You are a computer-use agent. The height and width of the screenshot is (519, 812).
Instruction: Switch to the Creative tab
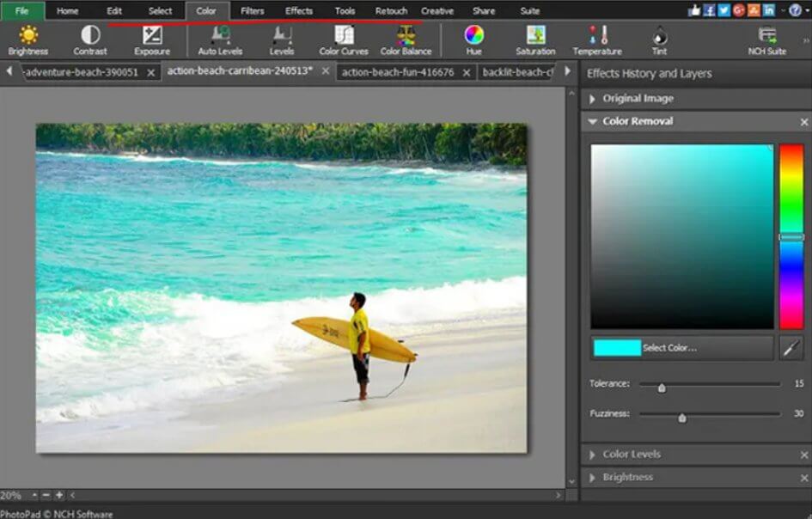(437, 10)
